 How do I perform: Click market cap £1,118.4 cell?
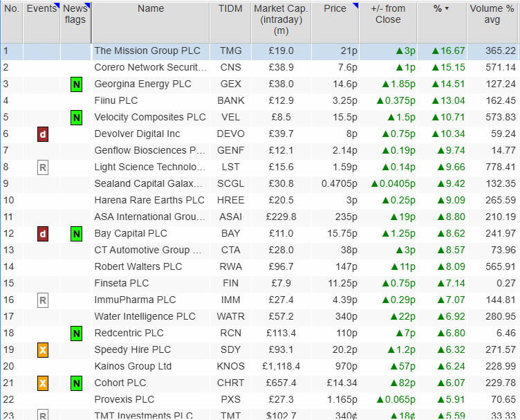pyautogui.click(x=281, y=366)
